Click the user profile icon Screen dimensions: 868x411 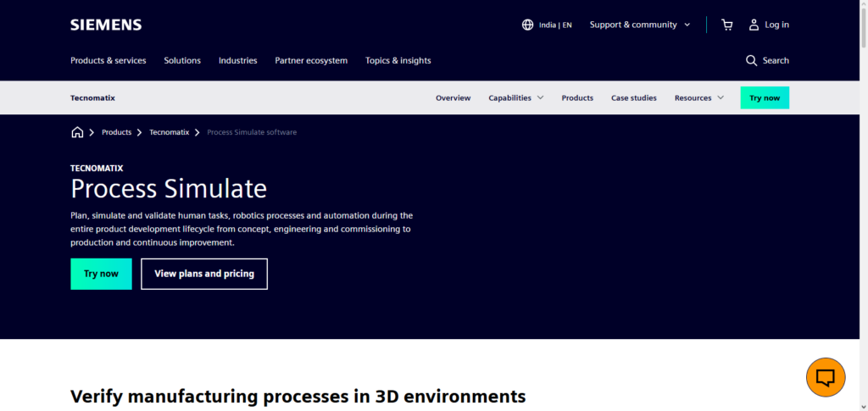[x=754, y=25]
